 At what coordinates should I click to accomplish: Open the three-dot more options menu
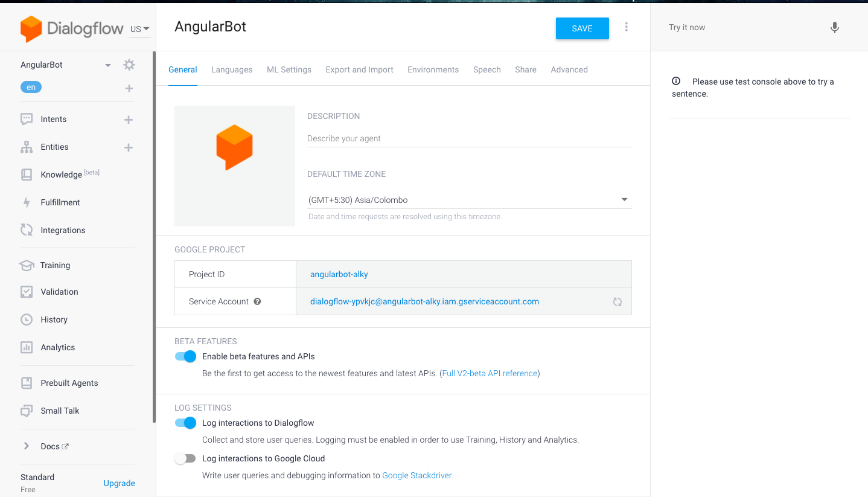click(627, 27)
